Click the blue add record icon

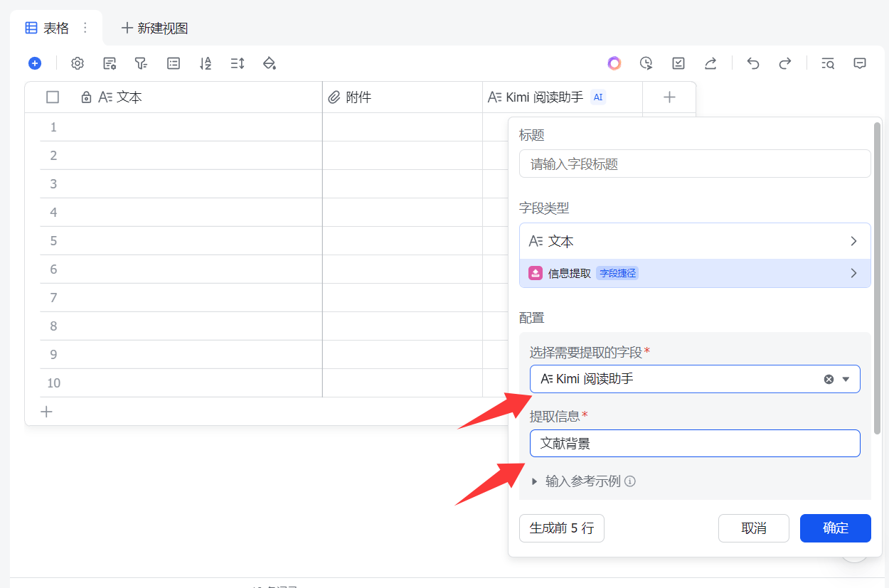click(35, 63)
